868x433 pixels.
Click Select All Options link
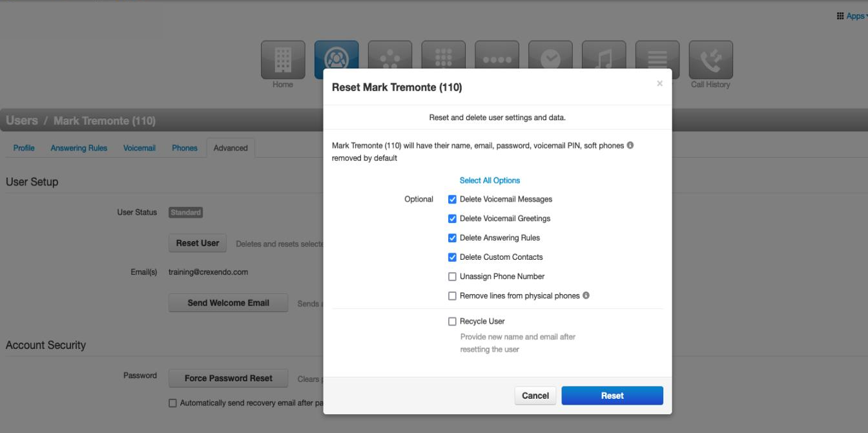tap(490, 180)
